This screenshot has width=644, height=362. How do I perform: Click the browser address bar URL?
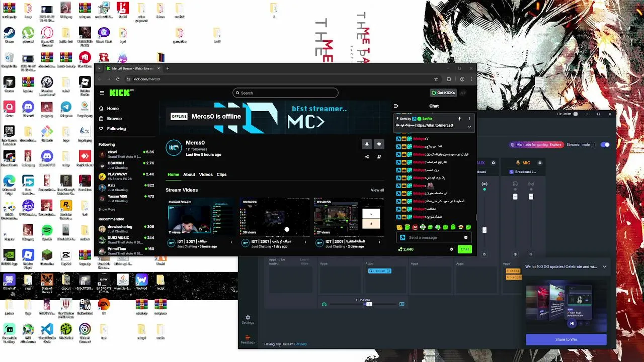(147, 79)
